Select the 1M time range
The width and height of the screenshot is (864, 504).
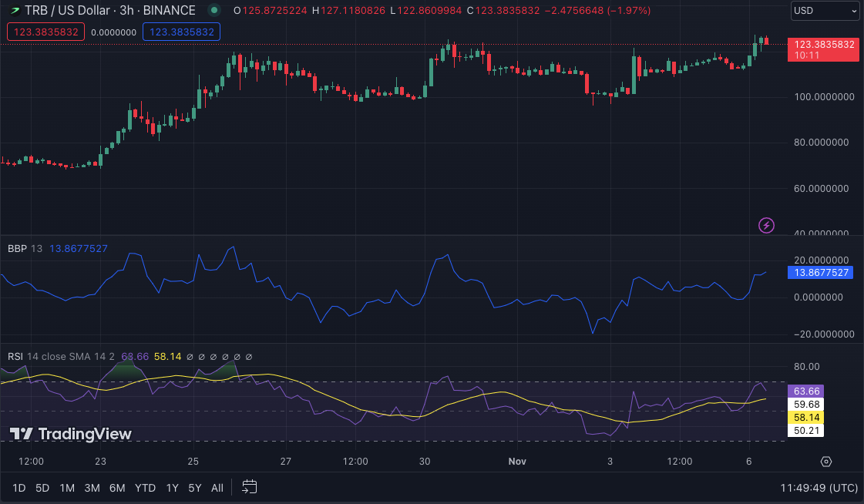[67, 488]
